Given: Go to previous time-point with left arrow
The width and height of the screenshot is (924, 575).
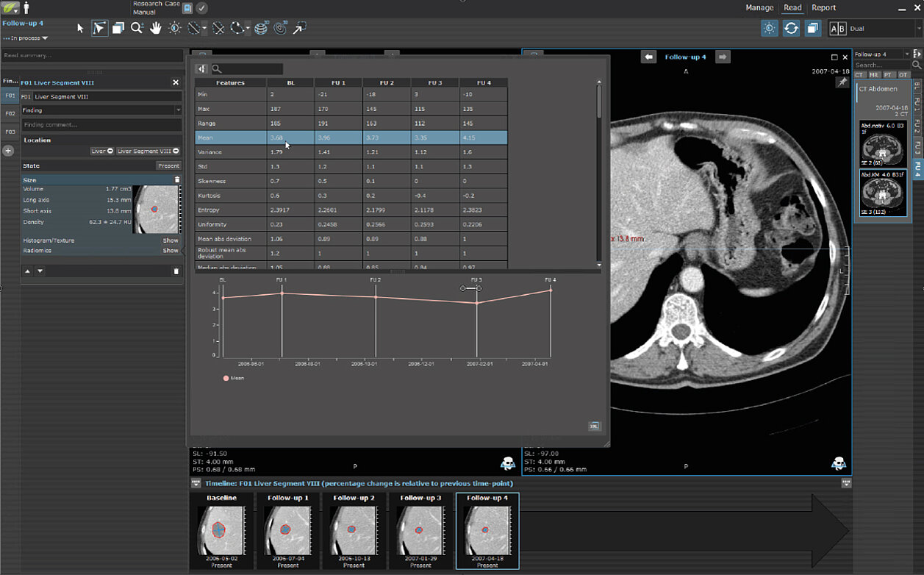Looking at the screenshot, I should click(x=648, y=57).
